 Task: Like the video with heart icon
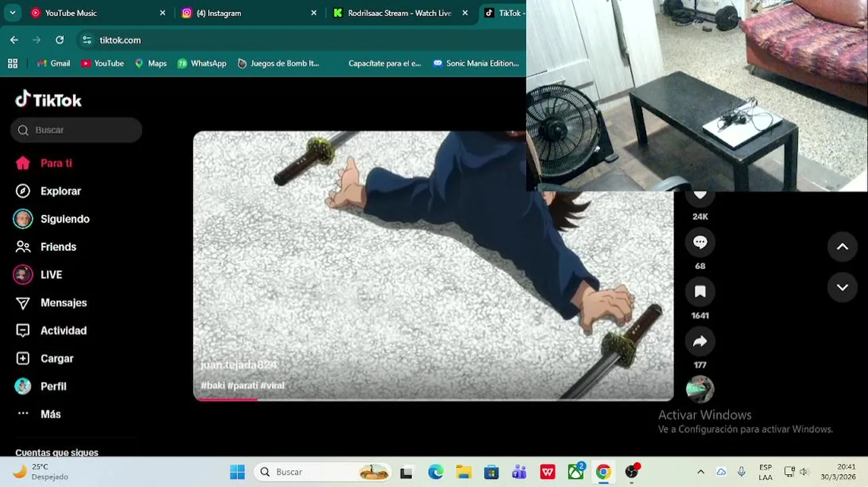[x=700, y=196]
